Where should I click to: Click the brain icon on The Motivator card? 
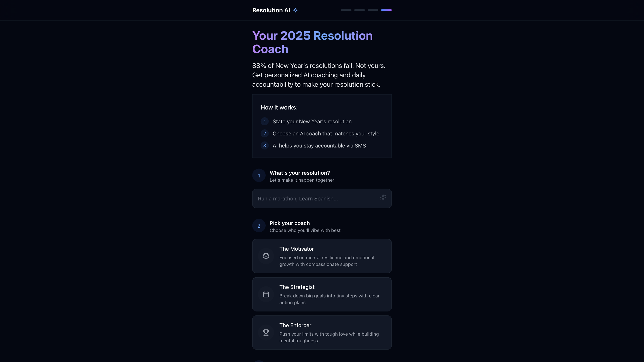(266, 256)
